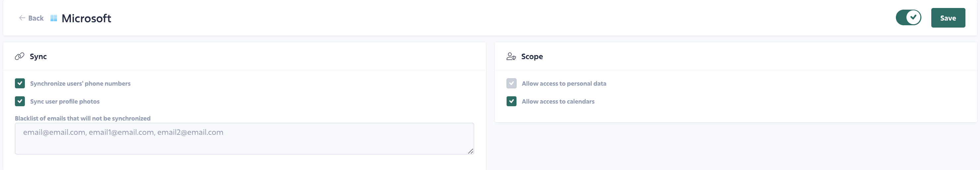Focus the email blacklist text area
The width and height of the screenshot is (980, 170).
(x=244, y=138)
